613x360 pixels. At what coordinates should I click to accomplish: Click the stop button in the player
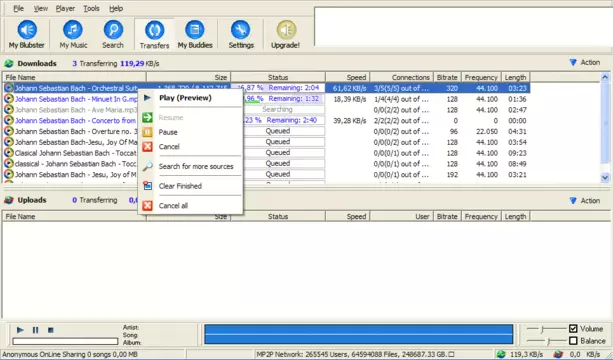point(50,330)
